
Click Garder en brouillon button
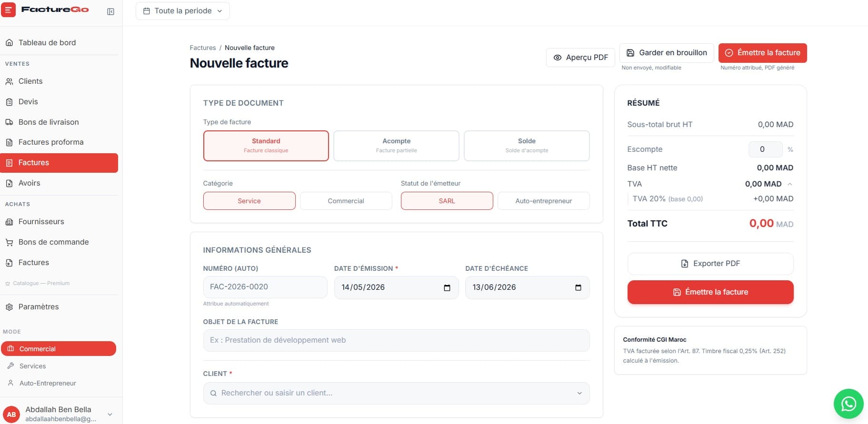(667, 53)
